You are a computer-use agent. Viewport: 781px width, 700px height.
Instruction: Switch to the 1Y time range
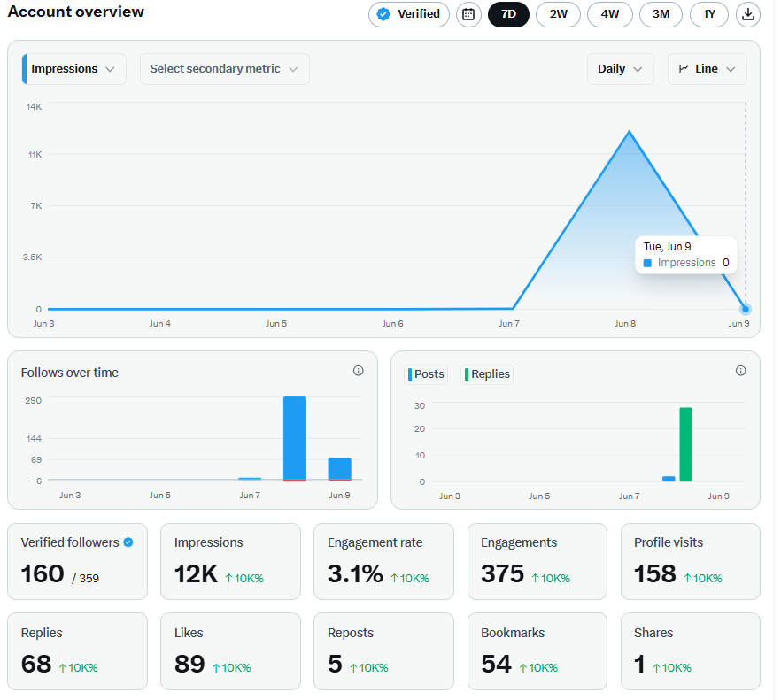coord(709,14)
